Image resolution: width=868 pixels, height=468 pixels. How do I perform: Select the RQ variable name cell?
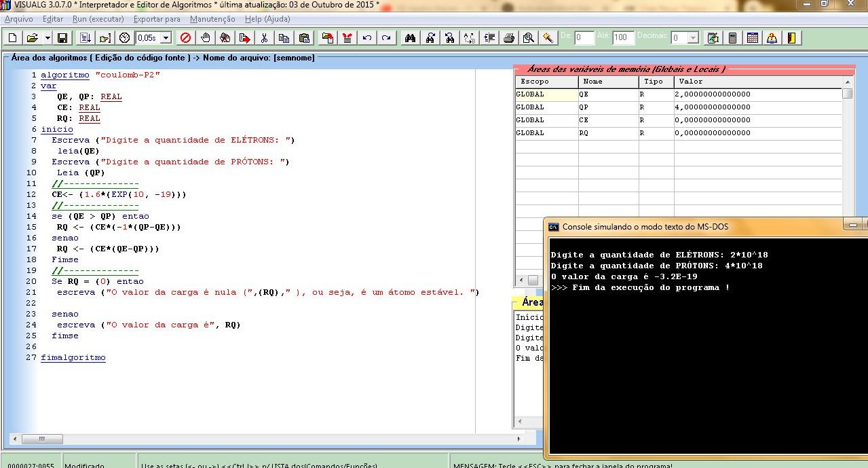[x=609, y=133]
